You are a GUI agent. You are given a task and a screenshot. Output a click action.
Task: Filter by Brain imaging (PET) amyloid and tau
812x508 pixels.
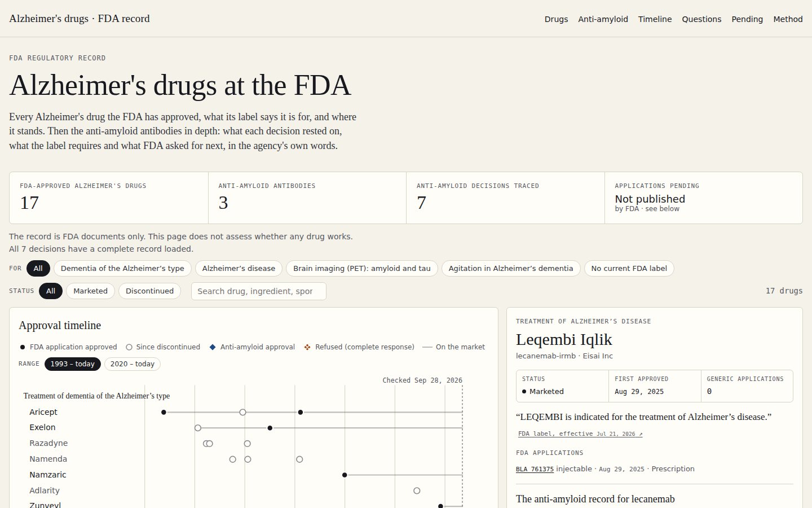[x=361, y=269]
